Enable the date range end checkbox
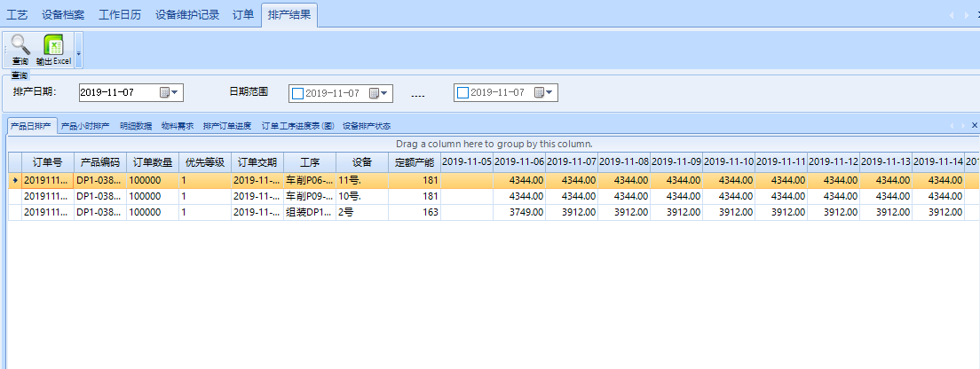The width and height of the screenshot is (980, 369). pos(462,92)
